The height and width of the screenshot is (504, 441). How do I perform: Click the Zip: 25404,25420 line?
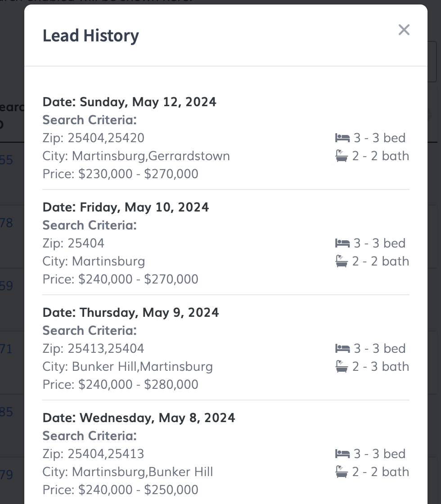coord(94,138)
